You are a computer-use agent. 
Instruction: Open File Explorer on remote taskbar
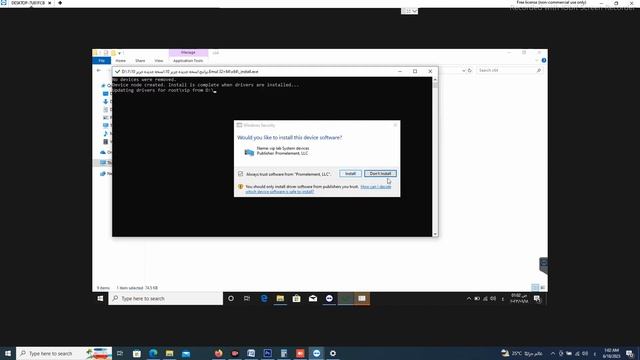tap(280, 298)
